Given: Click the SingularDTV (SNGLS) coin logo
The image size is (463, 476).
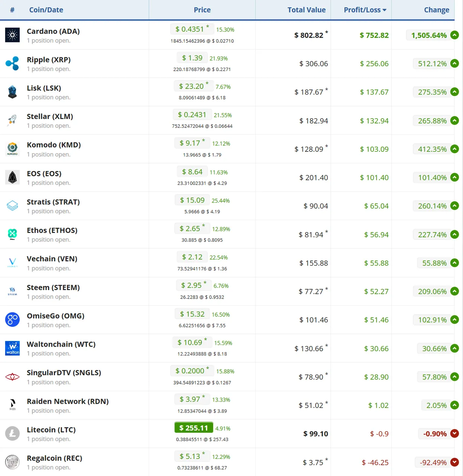Looking at the screenshot, I should coord(12,377).
